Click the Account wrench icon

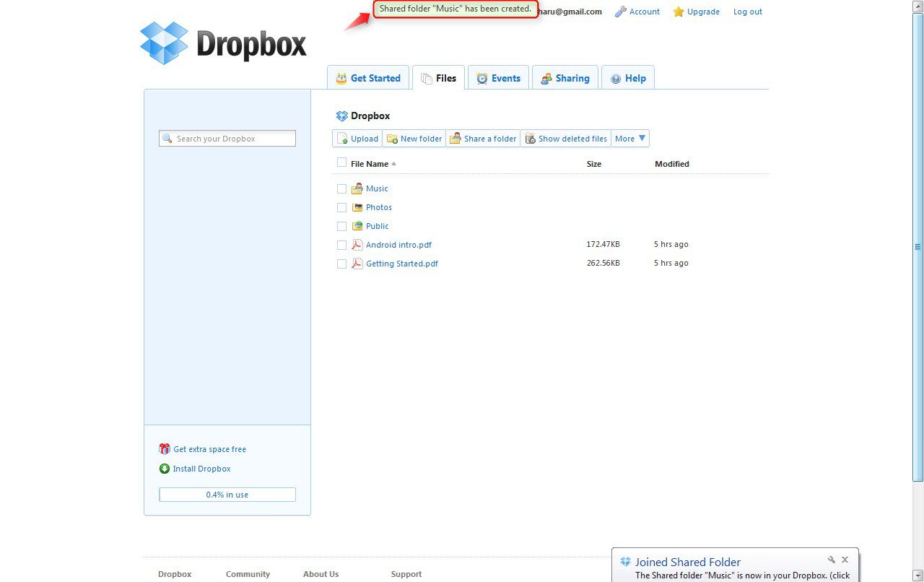pyautogui.click(x=620, y=12)
